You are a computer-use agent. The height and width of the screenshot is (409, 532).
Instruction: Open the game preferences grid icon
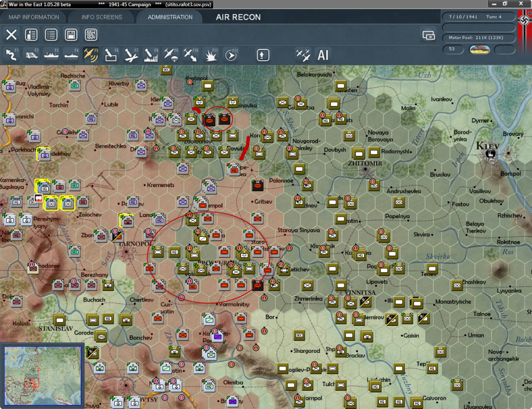[91, 35]
